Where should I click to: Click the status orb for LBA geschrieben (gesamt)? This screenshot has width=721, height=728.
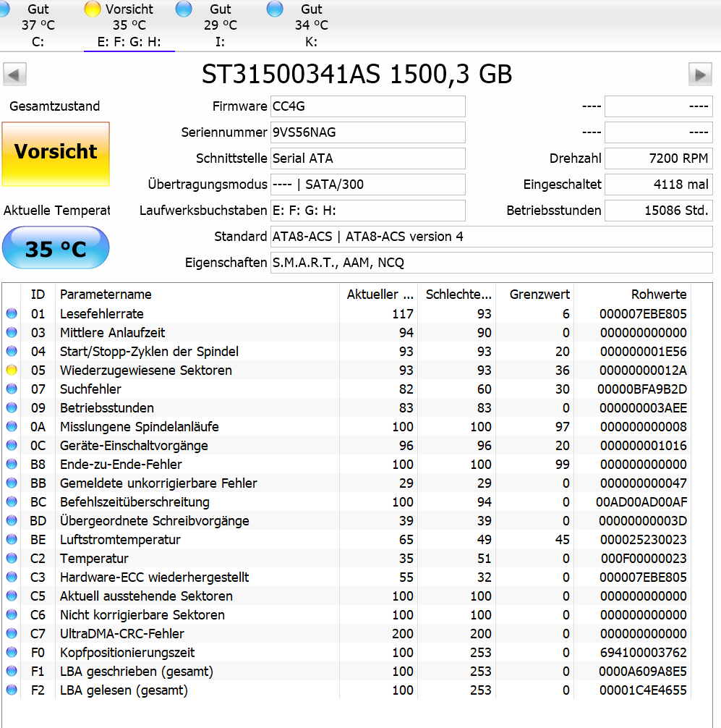[12, 671]
